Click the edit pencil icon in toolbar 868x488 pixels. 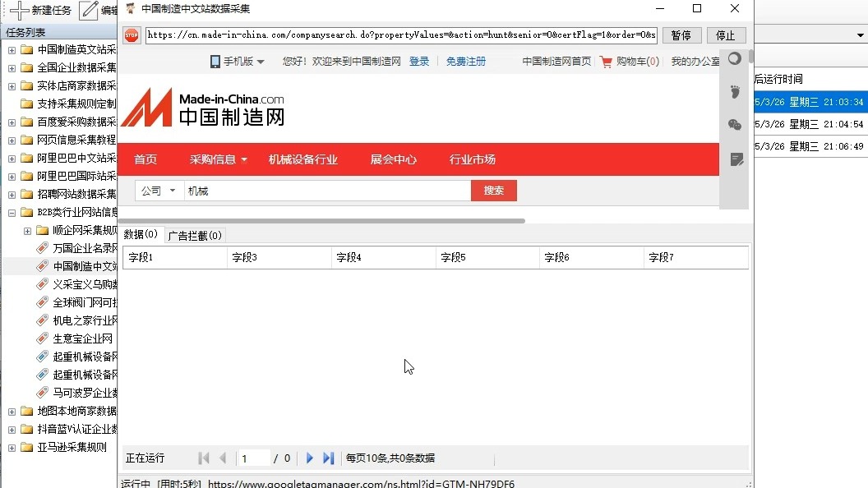coord(89,11)
